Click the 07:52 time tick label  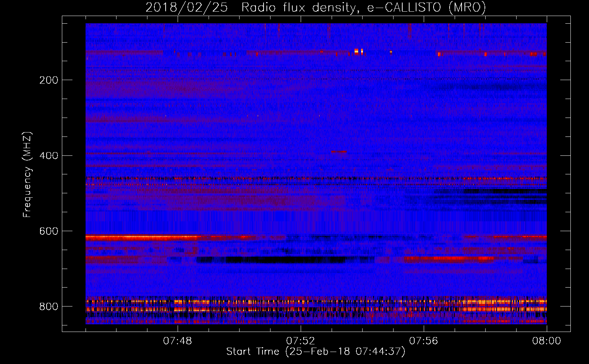point(301,341)
